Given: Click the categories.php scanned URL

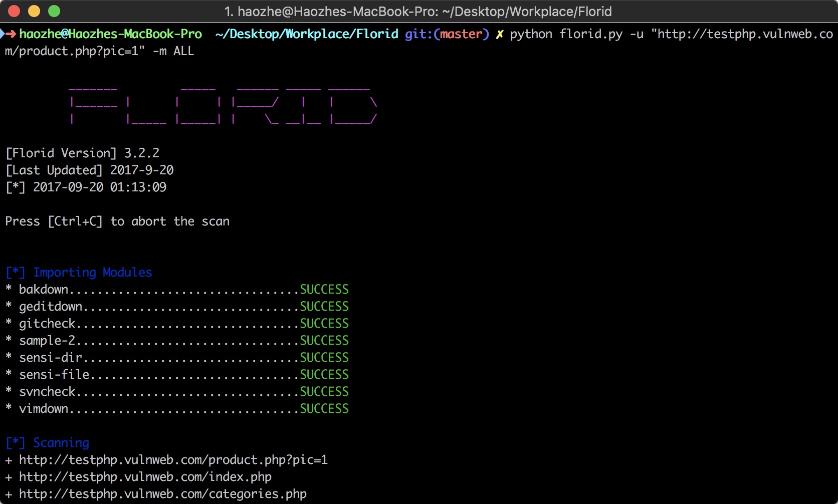Looking at the screenshot, I should (x=163, y=494).
